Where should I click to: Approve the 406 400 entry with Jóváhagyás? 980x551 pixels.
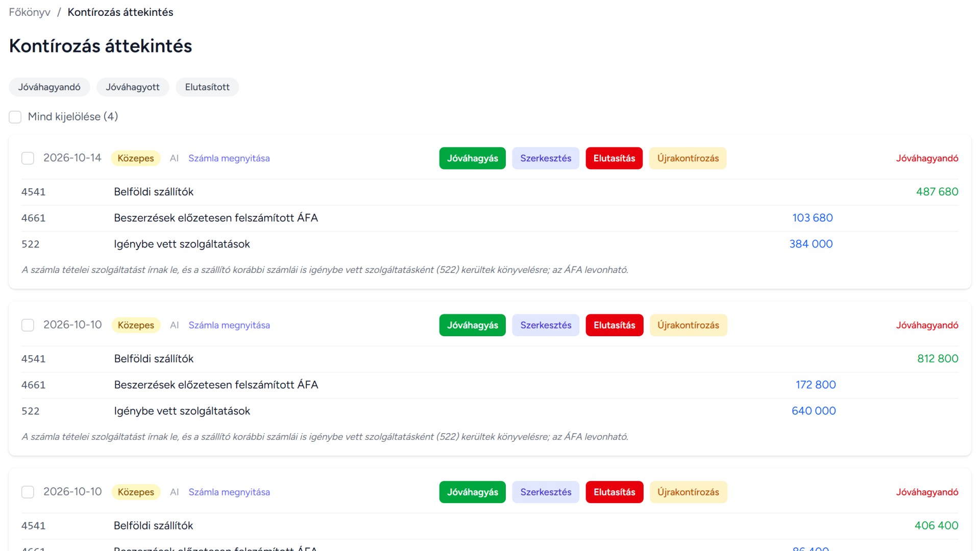[473, 492]
